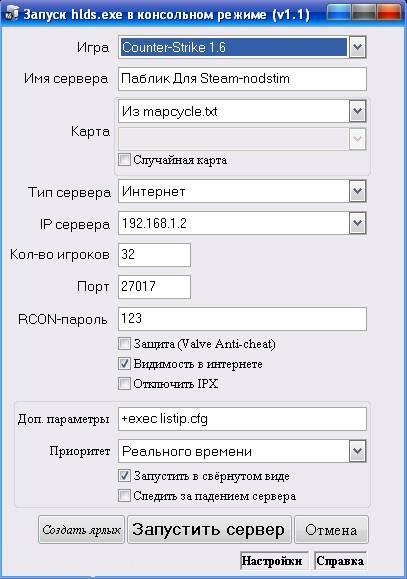Click the Отмена cancel button
Screen dimensions: 407x579
click(x=331, y=530)
